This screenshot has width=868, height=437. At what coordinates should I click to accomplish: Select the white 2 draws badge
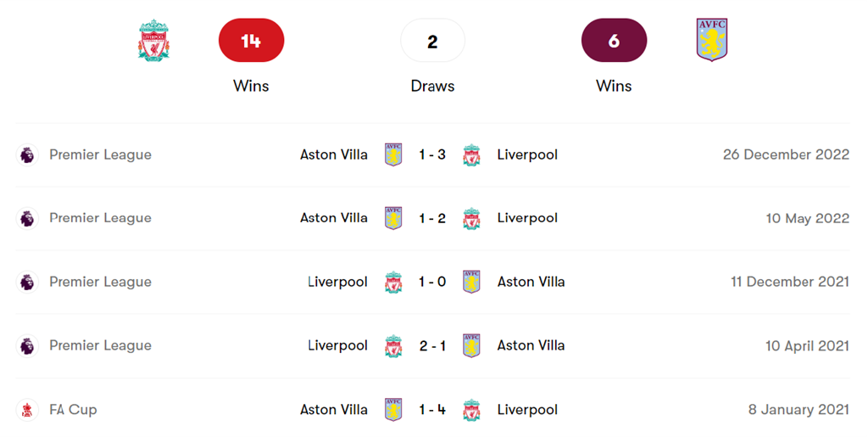point(432,41)
